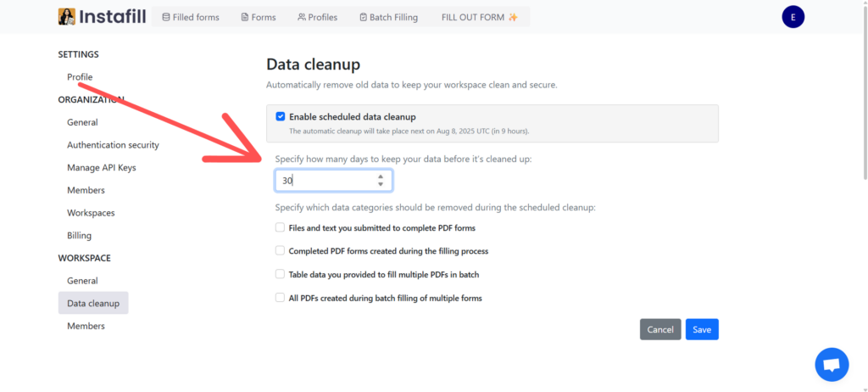Click the Instafill logo icon
The width and height of the screenshot is (868, 392).
(x=66, y=17)
